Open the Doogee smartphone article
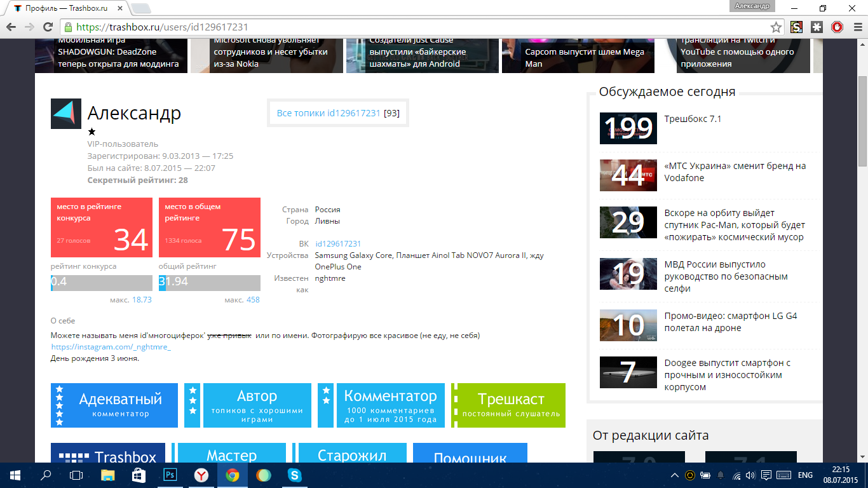The height and width of the screenshot is (488, 868). [x=728, y=375]
